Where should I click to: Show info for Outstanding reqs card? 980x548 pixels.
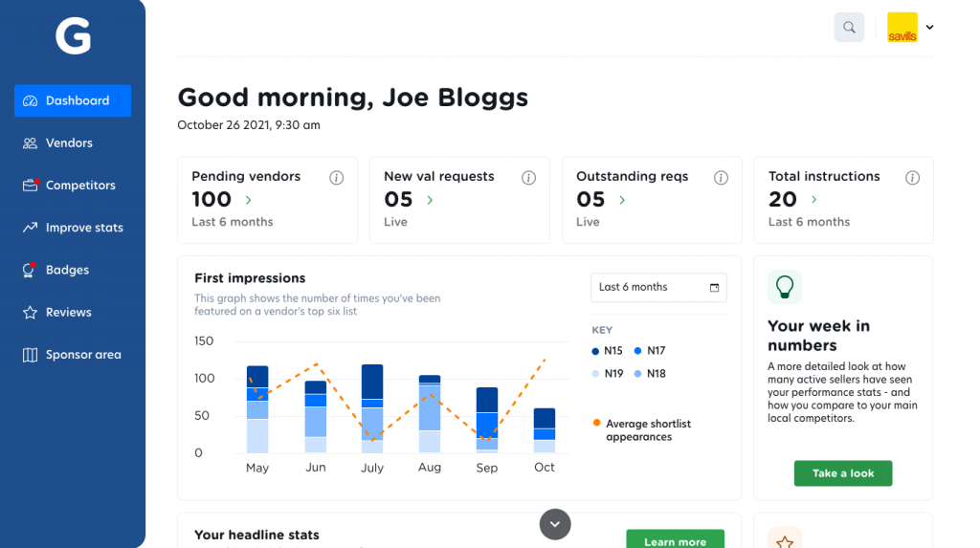[x=721, y=178]
